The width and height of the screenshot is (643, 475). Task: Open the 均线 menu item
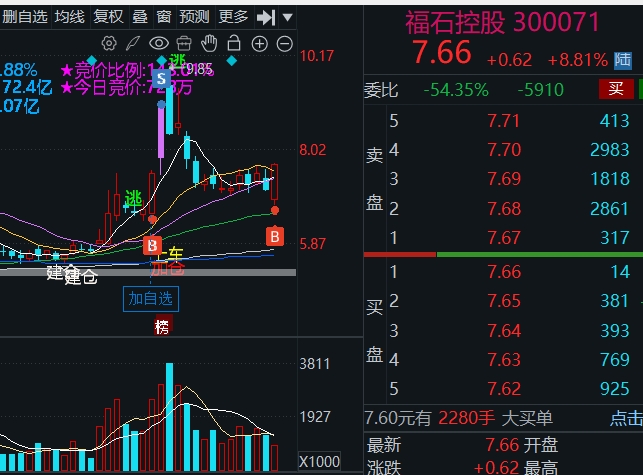pyautogui.click(x=70, y=17)
